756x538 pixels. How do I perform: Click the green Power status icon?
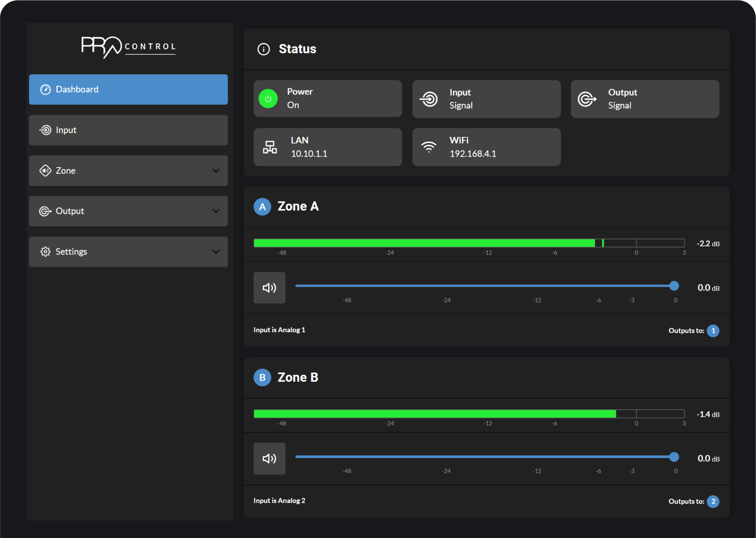click(268, 99)
